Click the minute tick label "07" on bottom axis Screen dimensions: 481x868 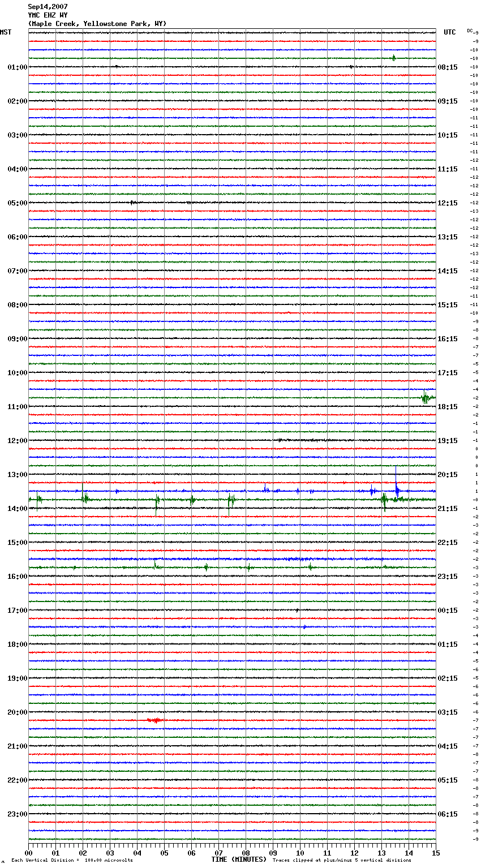click(x=218, y=853)
